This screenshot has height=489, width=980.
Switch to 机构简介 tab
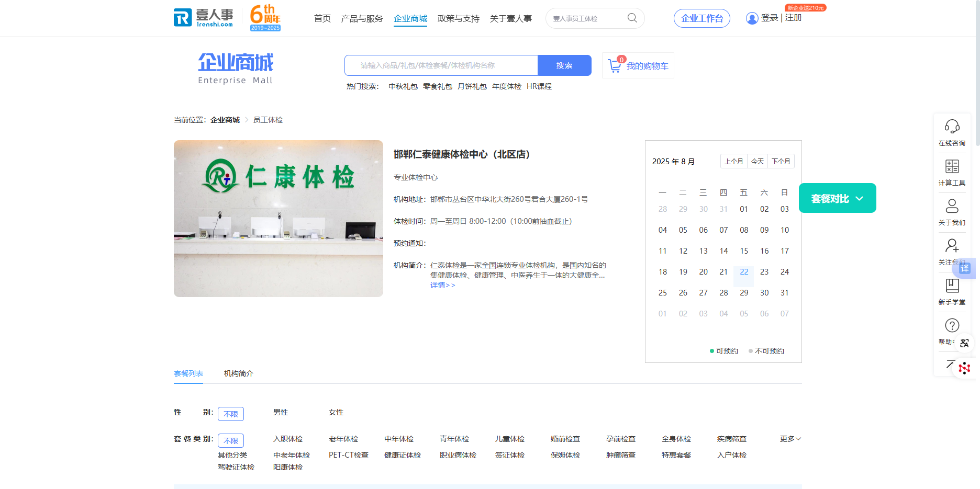point(239,373)
